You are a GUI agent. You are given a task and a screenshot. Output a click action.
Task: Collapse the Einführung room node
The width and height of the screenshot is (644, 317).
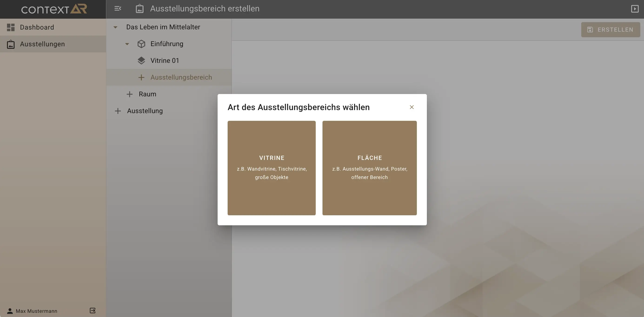click(x=127, y=44)
